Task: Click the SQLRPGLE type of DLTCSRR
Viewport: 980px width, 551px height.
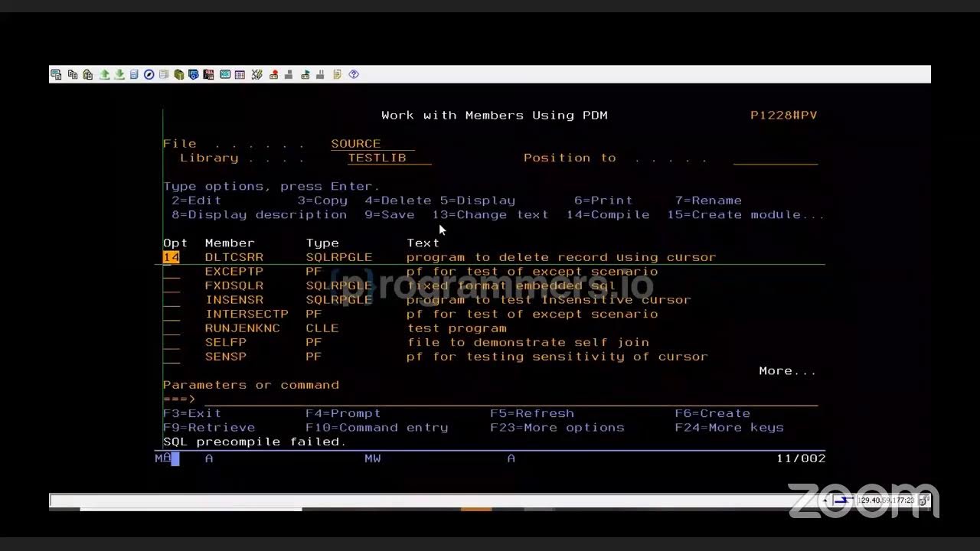Action: 338,257
